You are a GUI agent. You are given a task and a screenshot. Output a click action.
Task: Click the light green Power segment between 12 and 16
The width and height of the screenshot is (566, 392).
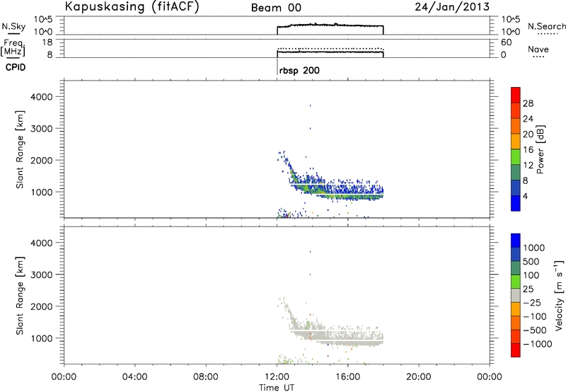[516, 157]
